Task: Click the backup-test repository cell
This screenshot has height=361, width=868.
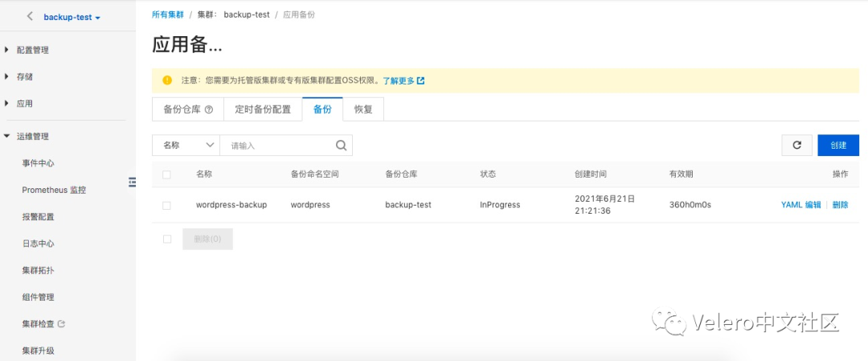Action: [408, 204]
